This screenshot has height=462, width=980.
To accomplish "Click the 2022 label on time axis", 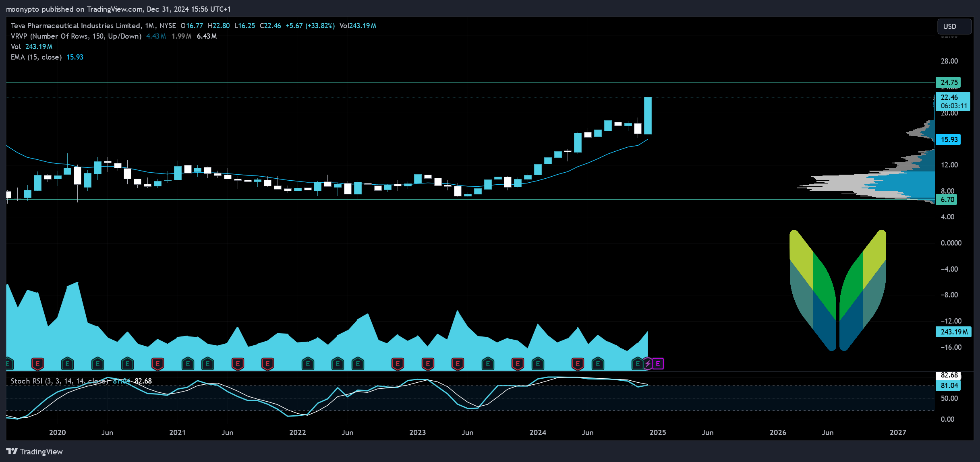I will [x=298, y=433].
